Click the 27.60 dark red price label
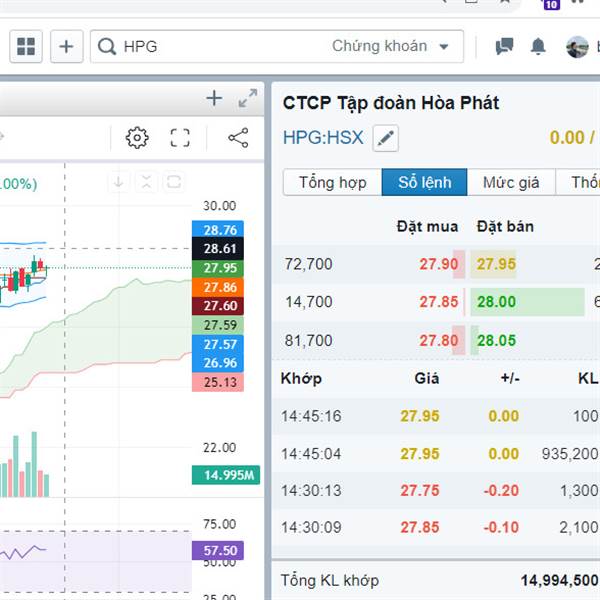This screenshot has width=600, height=600. tap(218, 306)
